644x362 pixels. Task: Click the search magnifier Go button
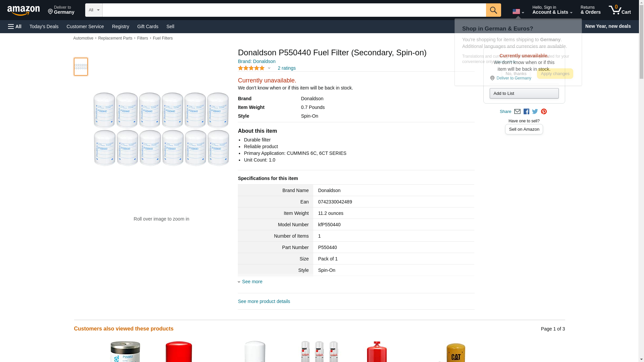[493, 10]
